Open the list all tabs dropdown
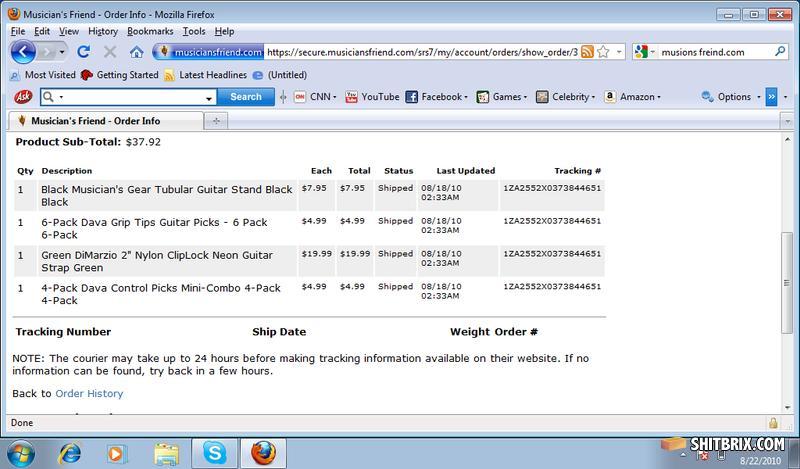 (787, 121)
